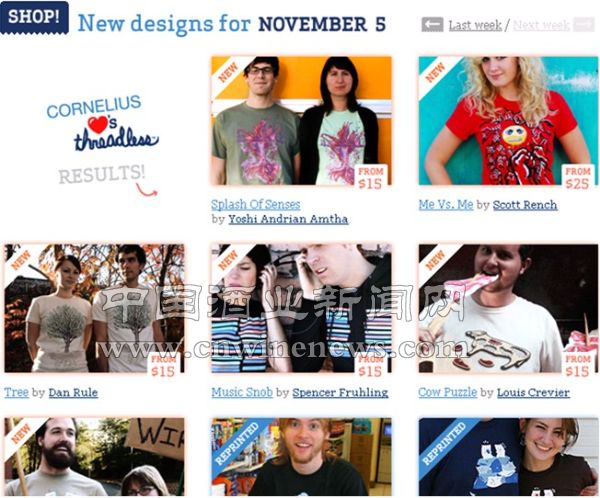Screen dimensions: 600x498
Task: Open the Last week link
Action: tap(475, 25)
